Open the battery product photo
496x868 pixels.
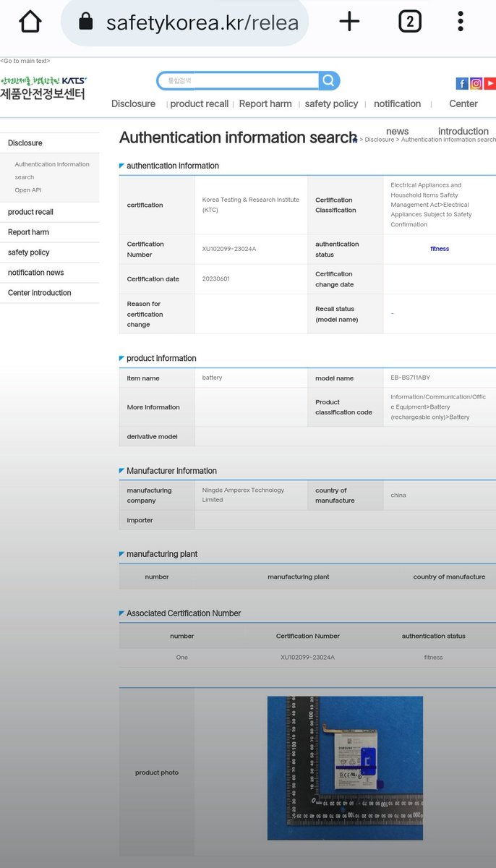point(345,768)
